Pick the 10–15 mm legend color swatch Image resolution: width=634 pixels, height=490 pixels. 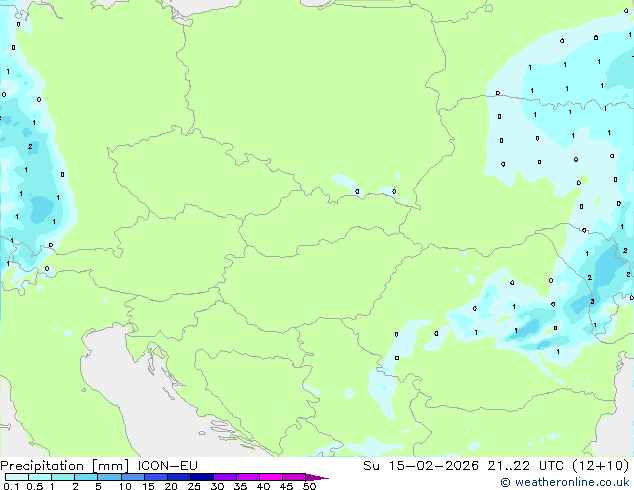click(x=132, y=477)
